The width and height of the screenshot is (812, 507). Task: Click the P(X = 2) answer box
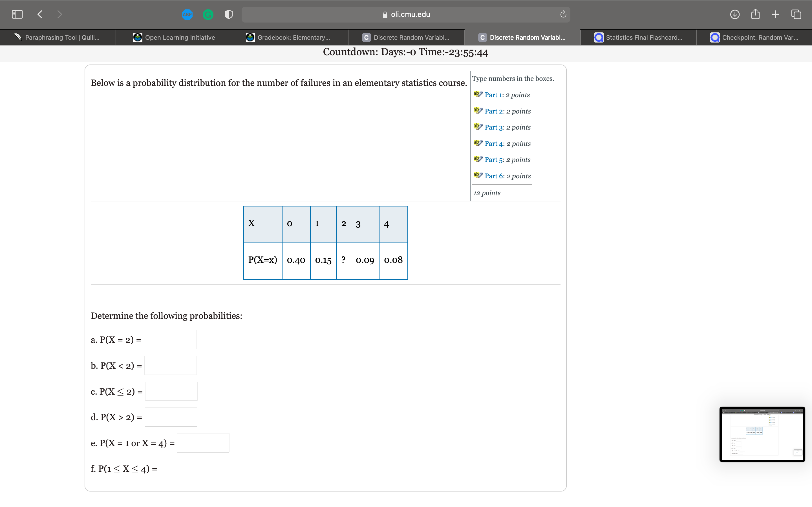[171, 340]
